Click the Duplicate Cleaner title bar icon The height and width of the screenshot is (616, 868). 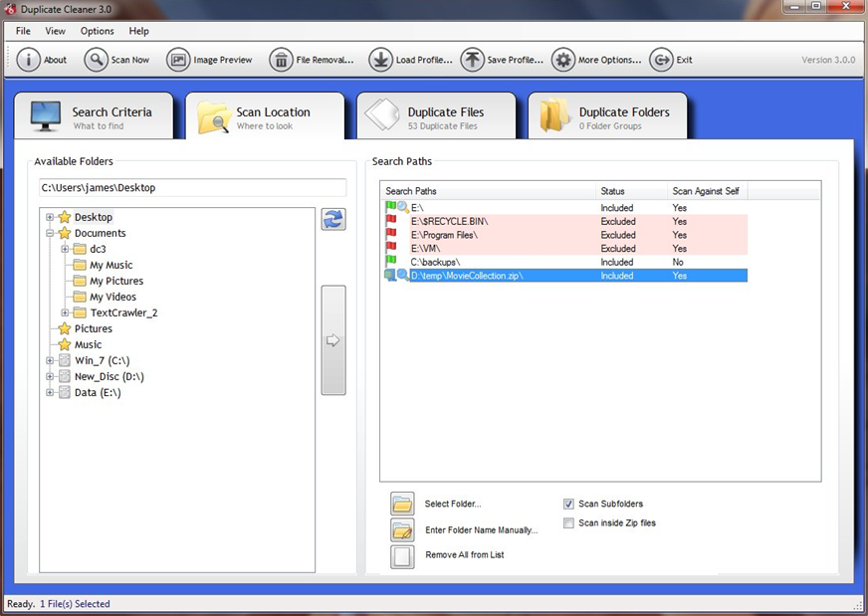[10, 9]
